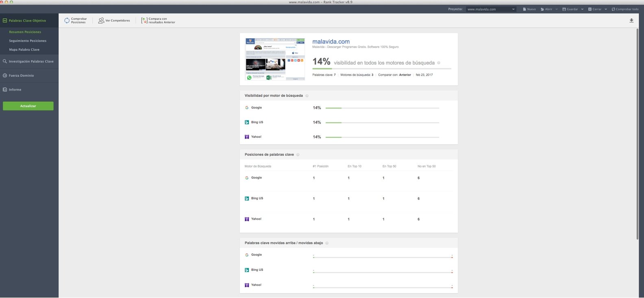The image size is (644, 298).
Task: Click the Palabras clave: 7 label
Action: [324, 75]
